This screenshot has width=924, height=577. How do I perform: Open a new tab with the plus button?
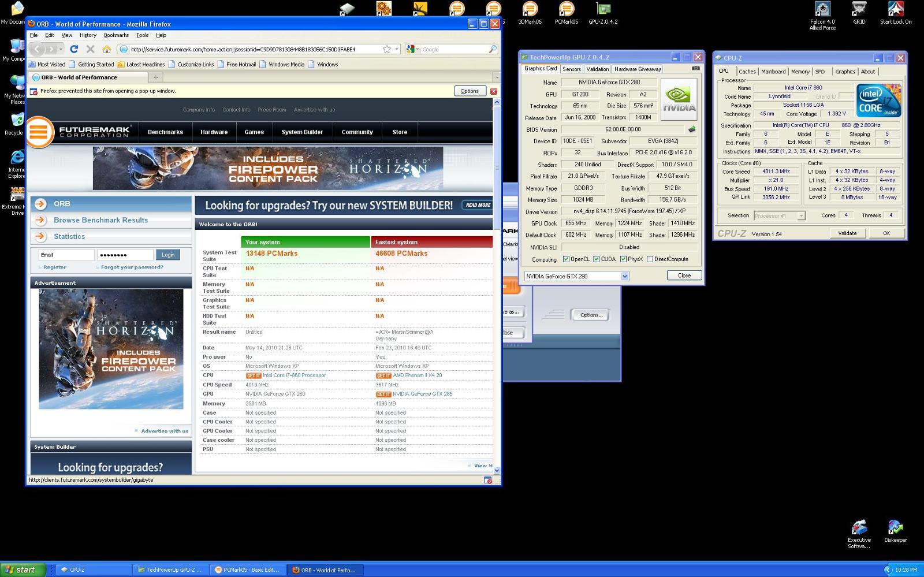point(155,77)
